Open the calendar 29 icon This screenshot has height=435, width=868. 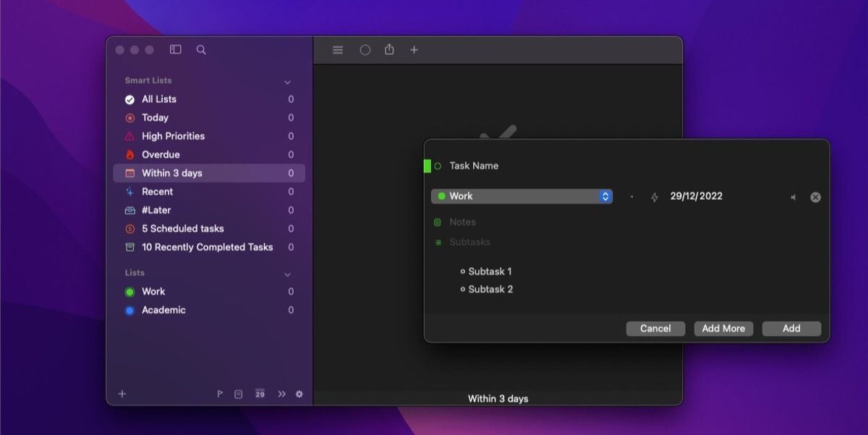260,394
